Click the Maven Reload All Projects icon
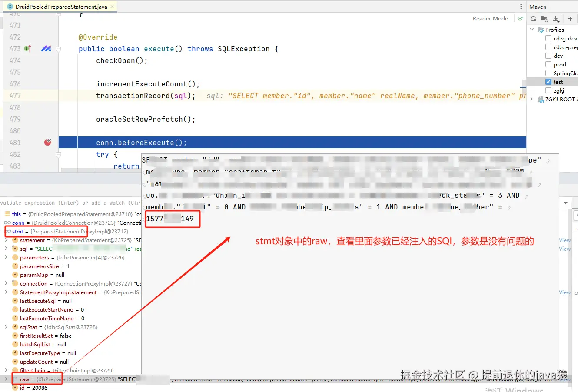Screen dimensions: 578x392 (x=533, y=19)
